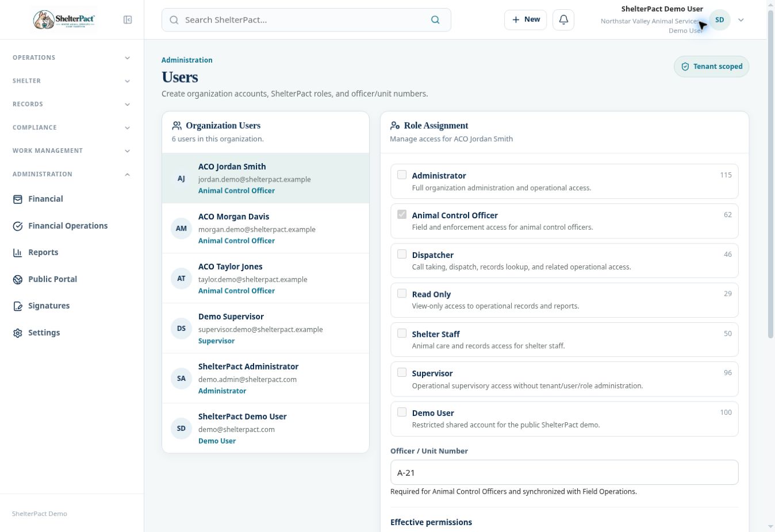The image size is (775, 532).
Task: Click the Tenant scoped badge
Action: pyautogui.click(x=712, y=67)
